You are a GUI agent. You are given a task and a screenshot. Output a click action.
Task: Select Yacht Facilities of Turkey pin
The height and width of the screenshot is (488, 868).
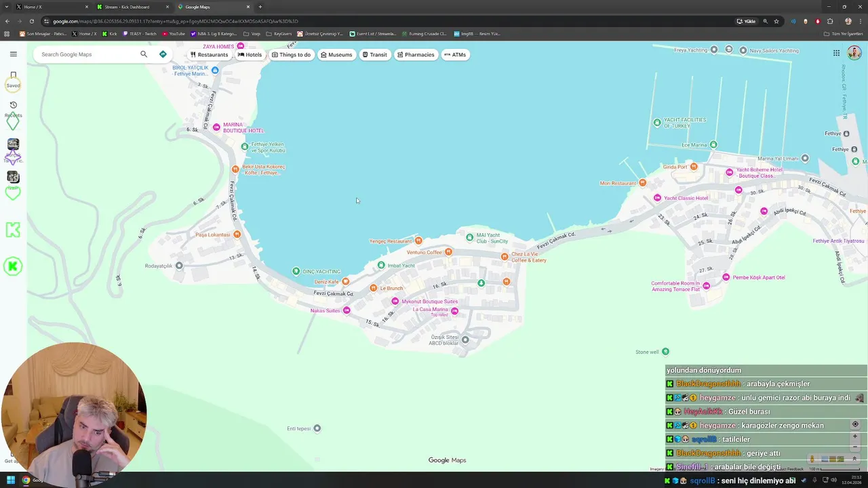tap(656, 123)
